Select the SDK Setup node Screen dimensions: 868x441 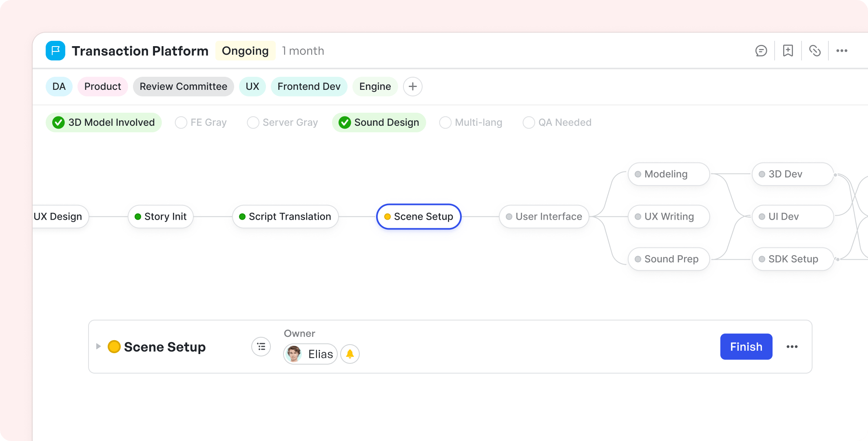click(x=793, y=259)
